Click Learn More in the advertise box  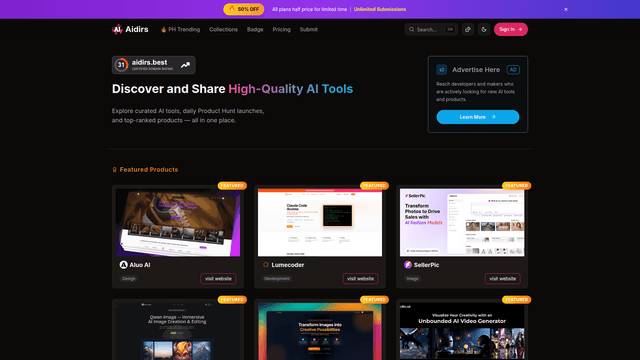tap(478, 117)
